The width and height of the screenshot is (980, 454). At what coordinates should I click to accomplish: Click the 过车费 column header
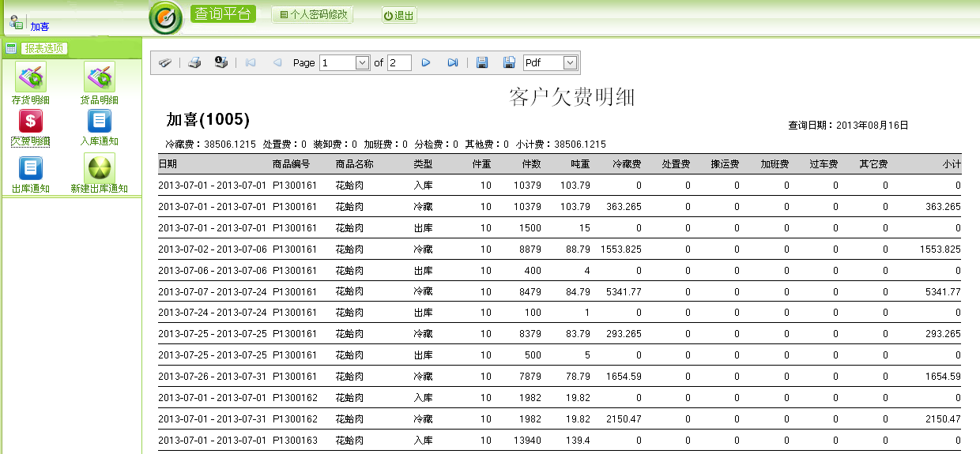coord(824,164)
